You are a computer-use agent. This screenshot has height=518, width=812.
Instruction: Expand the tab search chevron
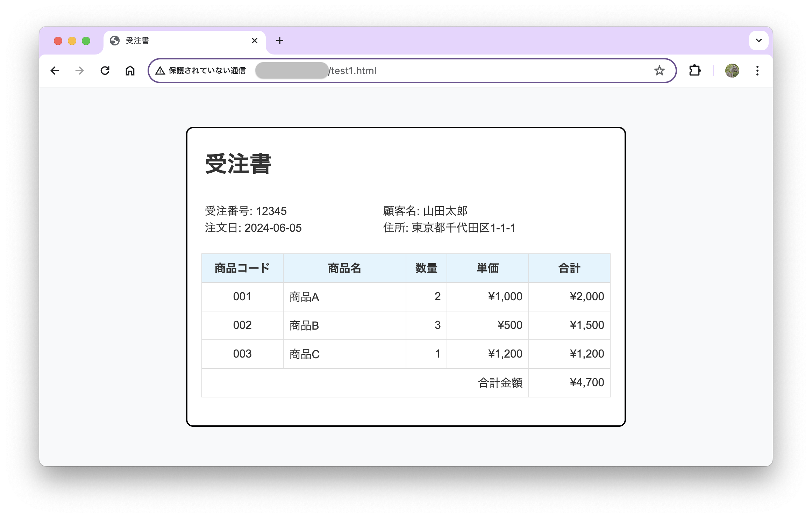pyautogui.click(x=758, y=41)
